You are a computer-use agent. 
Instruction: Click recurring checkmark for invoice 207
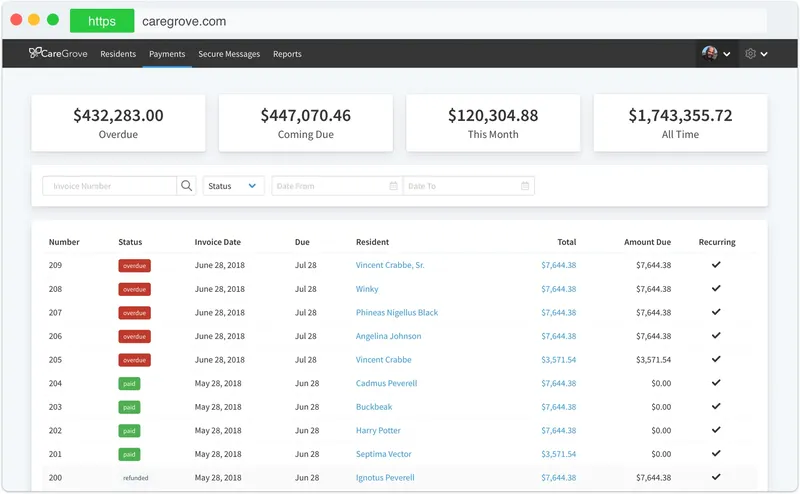716,312
